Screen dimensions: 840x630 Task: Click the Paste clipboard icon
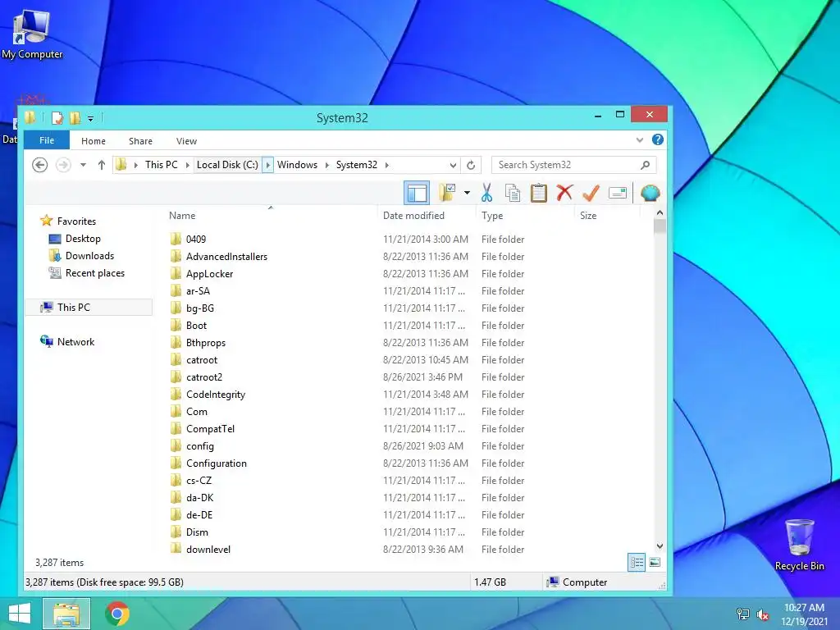tap(538, 193)
